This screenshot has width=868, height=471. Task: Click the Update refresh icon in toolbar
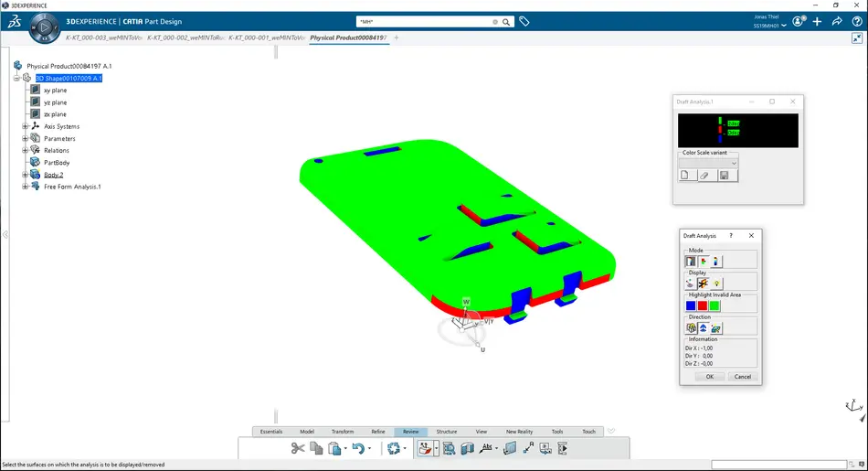tap(394, 448)
